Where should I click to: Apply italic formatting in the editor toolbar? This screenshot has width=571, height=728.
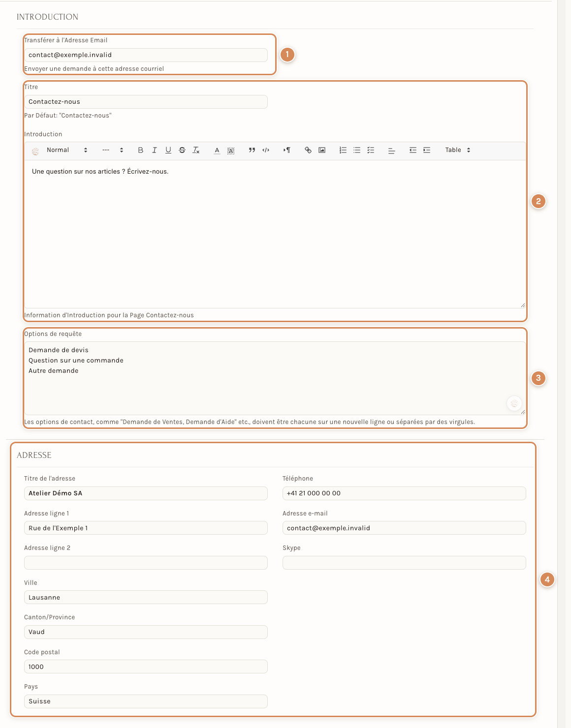click(155, 150)
